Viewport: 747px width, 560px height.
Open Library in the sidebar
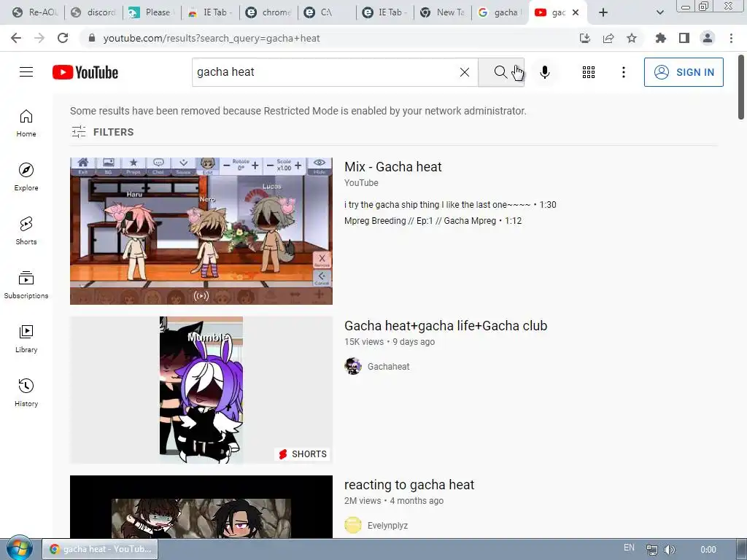26,338
